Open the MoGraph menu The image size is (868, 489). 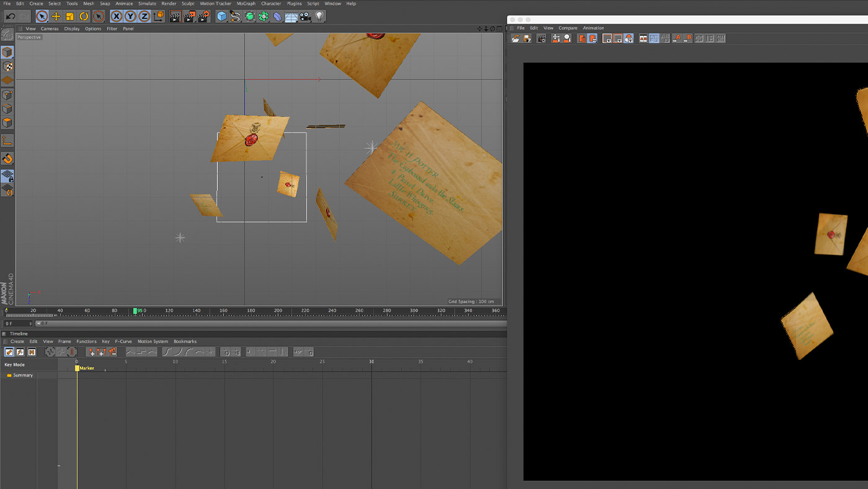click(246, 4)
